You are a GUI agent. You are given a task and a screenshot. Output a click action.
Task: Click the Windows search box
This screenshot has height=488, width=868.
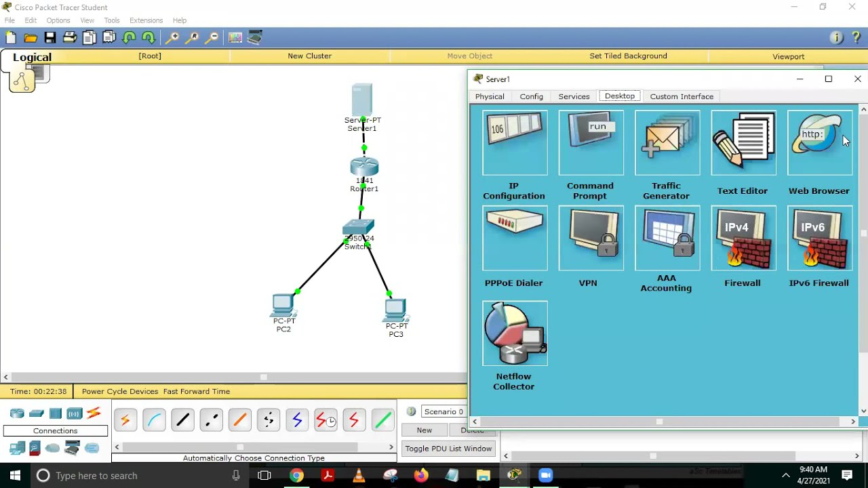138,475
